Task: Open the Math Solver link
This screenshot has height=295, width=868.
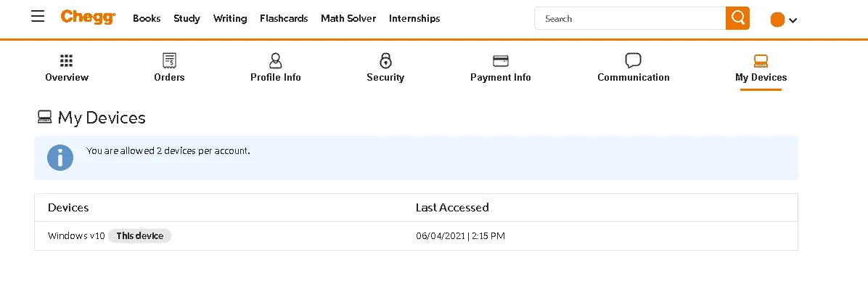Action: coord(348,18)
